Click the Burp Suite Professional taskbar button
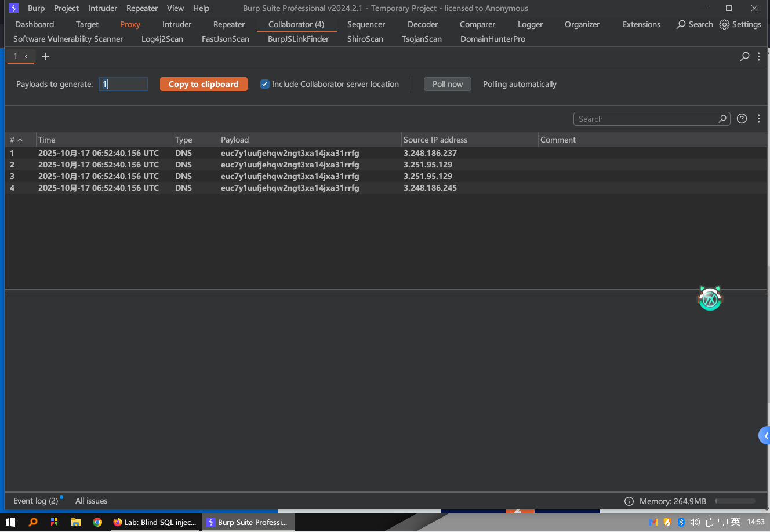 [248, 522]
